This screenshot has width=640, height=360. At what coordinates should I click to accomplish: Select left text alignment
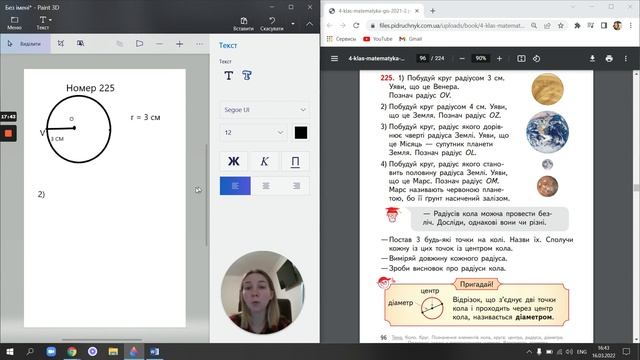coord(235,186)
